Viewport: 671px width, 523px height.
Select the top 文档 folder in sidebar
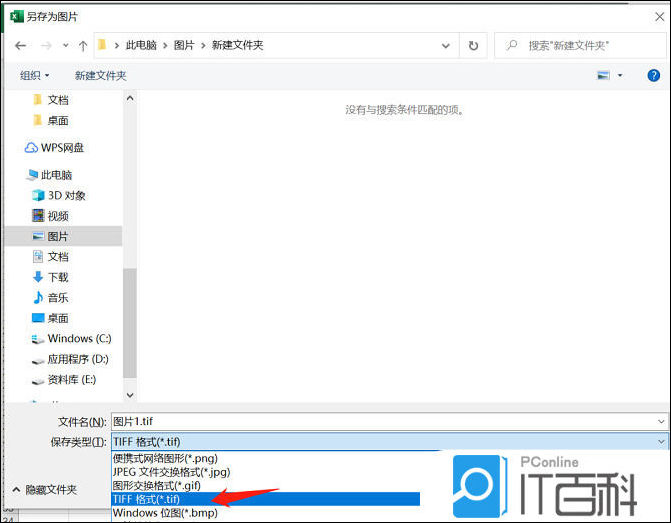pyautogui.click(x=58, y=100)
